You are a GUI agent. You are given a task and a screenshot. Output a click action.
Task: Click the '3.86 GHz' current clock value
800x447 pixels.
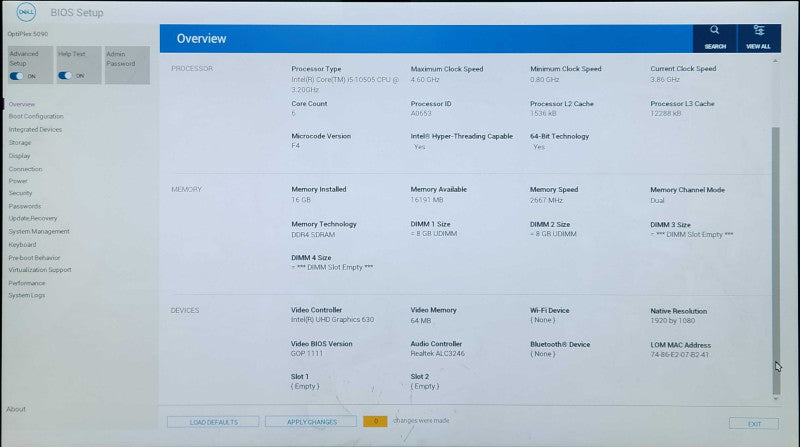click(x=665, y=80)
